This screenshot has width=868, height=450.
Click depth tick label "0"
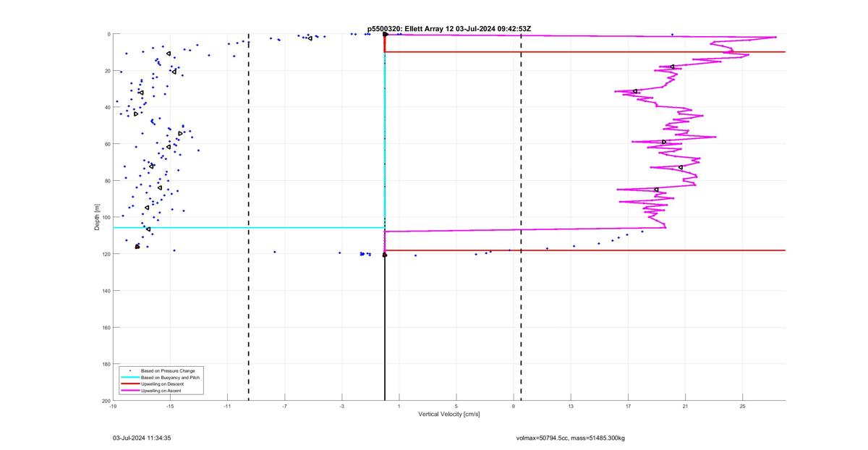pos(109,34)
